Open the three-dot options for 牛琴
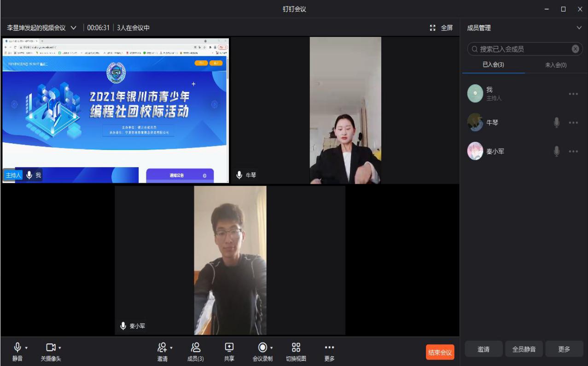Image resolution: width=588 pixels, height=366 pixels. [573, 123]
